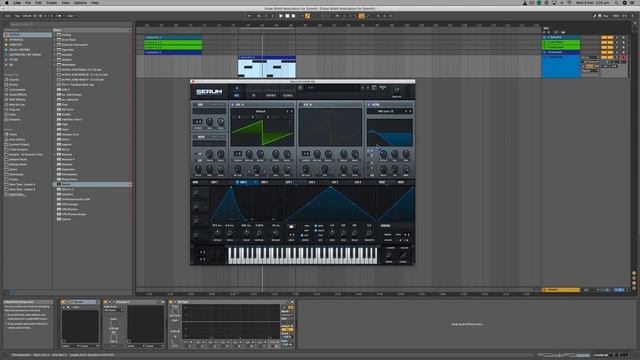The width and height of the screenshot is (640, 360).
Task: Select Serum's ENV 3 tab
Action: (264, 182)
